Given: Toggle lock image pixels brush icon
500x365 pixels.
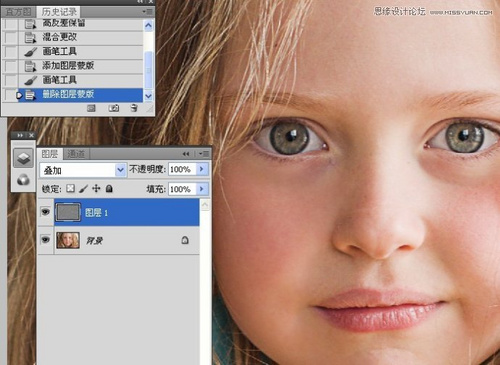Looking at the screenshot, I should pos(83,189).
